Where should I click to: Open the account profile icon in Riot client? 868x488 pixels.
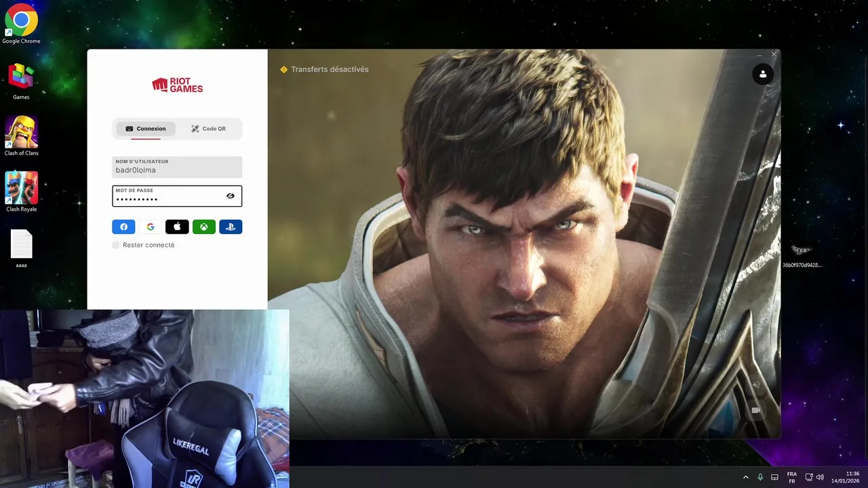coord(763,75)
